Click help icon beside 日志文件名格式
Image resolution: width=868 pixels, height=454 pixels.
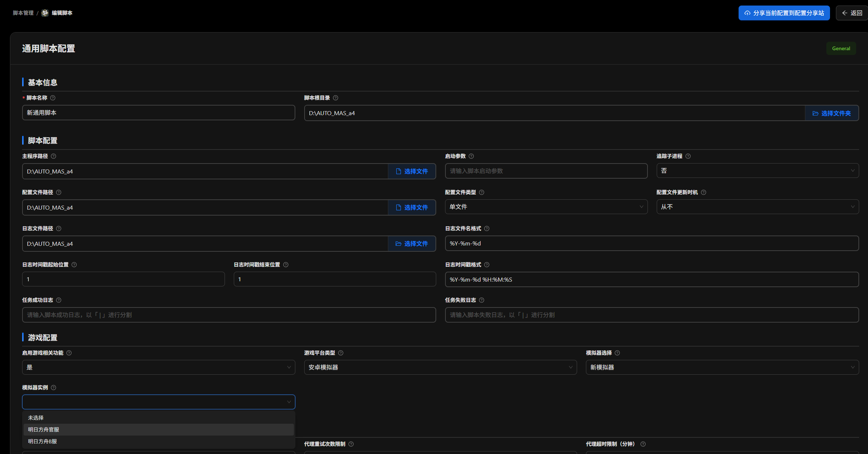pos(487,228)
